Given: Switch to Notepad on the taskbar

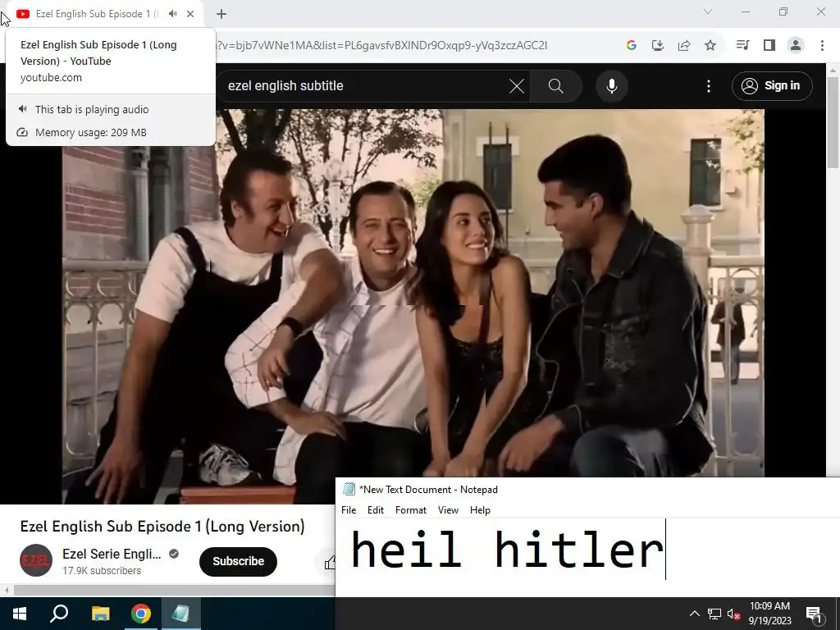Looking at the screenshot, I should (180, 614).
